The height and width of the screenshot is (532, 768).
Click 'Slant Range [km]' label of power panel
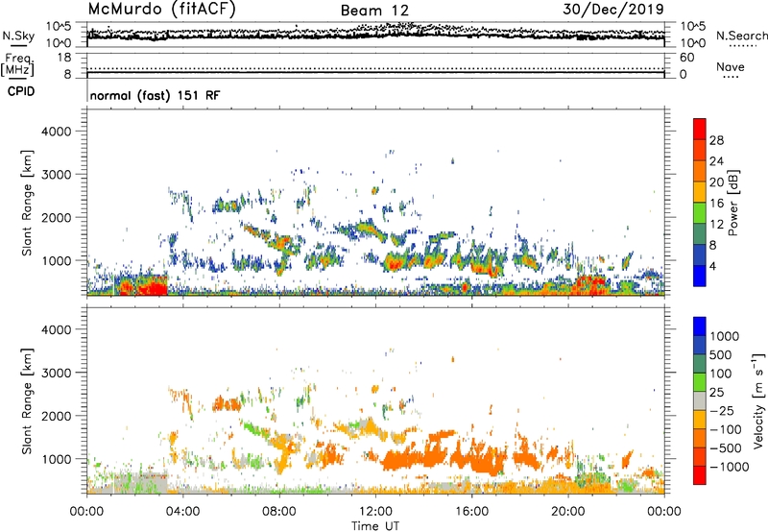tap(27, 203)
